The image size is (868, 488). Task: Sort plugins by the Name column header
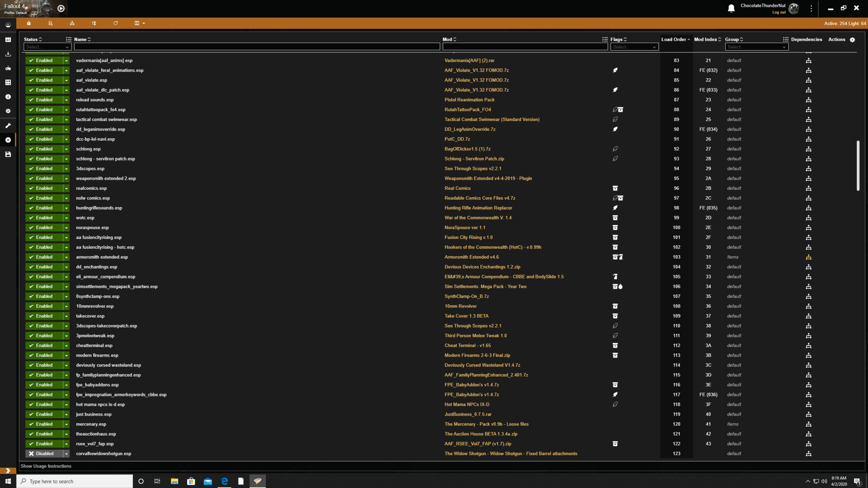(82, 40)
